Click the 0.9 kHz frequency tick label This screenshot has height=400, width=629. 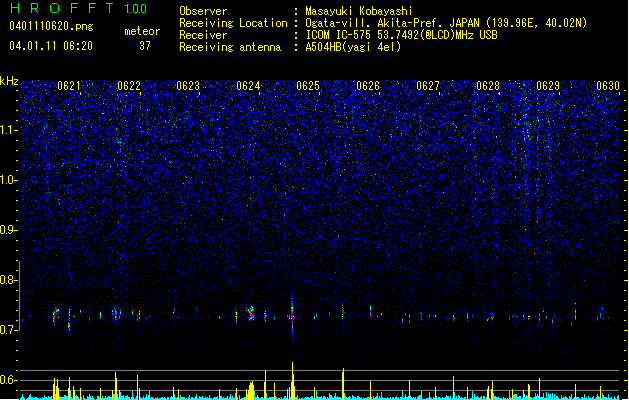pos(9,230)
